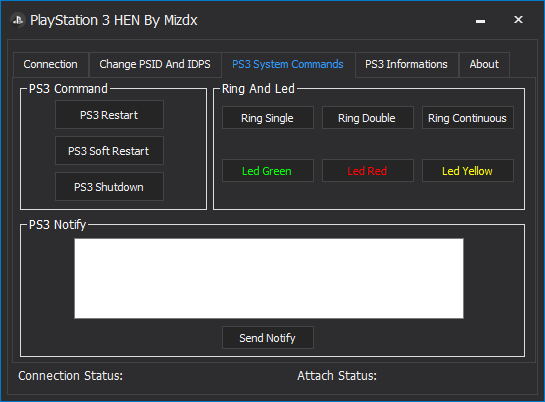Click the PS3 Command group title
This screenshot has height=402, width=545.
tap(68, 89)
